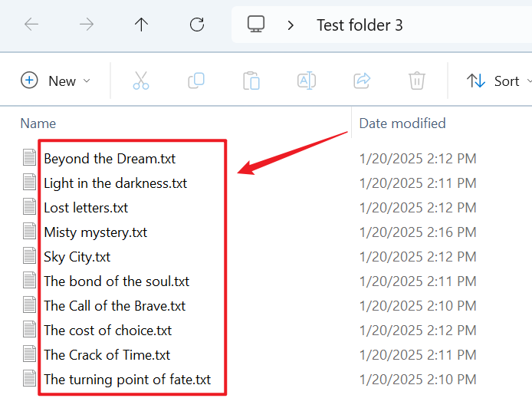
Task: Click date modified of The Crack of Time.txt
Action: click(418, 355)
